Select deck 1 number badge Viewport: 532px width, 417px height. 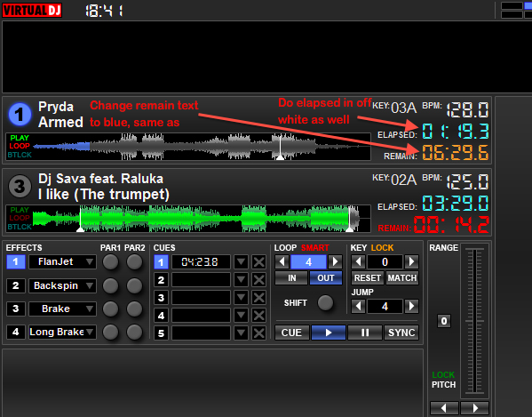pyautogui.click(x=20, y=114)
